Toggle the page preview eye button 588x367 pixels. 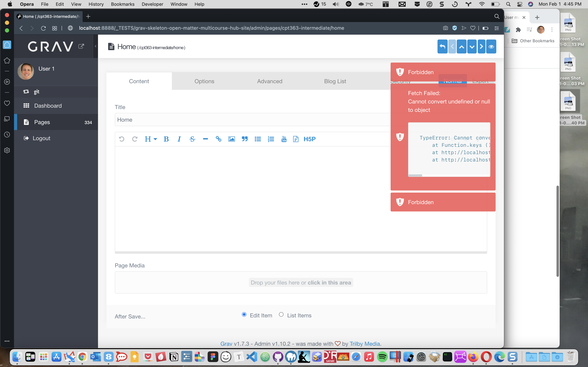click(491, 46)
